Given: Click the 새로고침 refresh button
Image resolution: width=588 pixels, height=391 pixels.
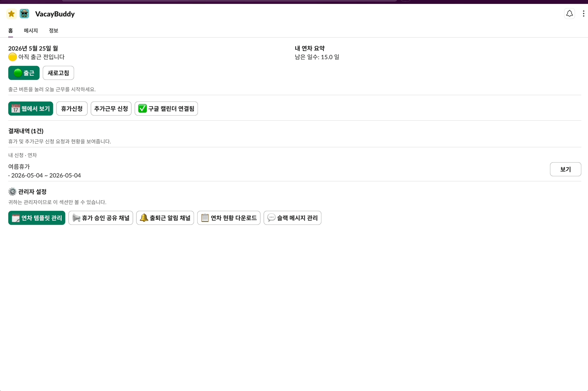Looking at the screenshot, I should (x=58, y=73).
